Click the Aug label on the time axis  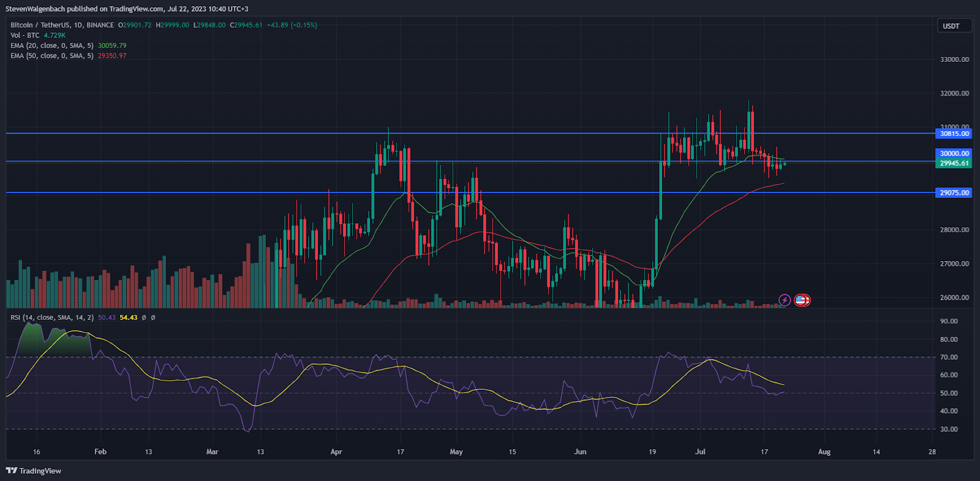point(824,452)
